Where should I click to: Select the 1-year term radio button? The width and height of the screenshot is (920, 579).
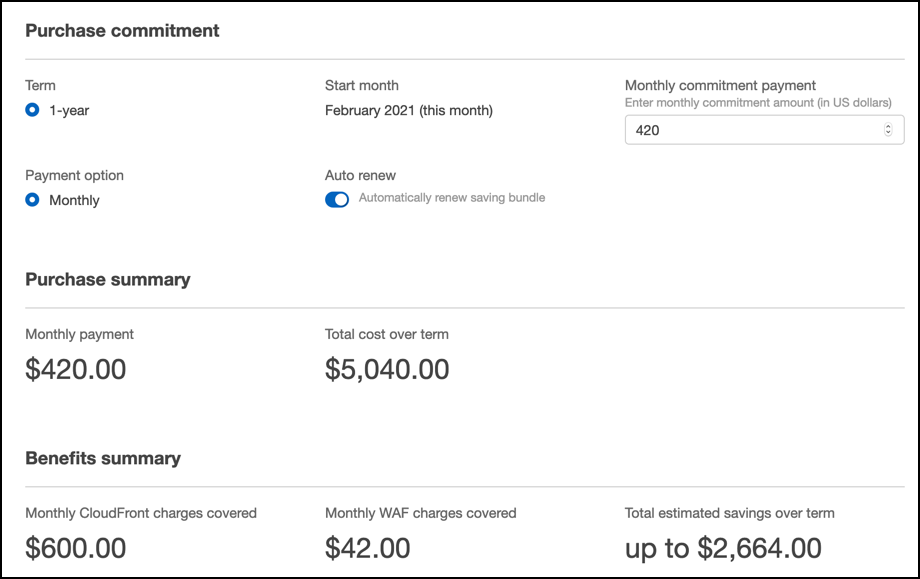point(32,110)
